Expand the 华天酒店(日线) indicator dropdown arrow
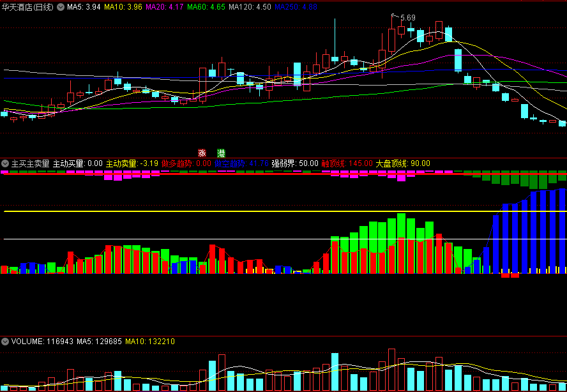The height and width of the screenshot is (392, 567). [x=61, y=6]
